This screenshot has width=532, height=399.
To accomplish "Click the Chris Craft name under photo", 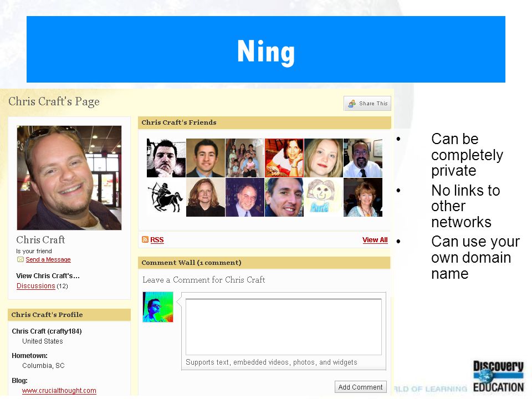I will pos(40,239).
